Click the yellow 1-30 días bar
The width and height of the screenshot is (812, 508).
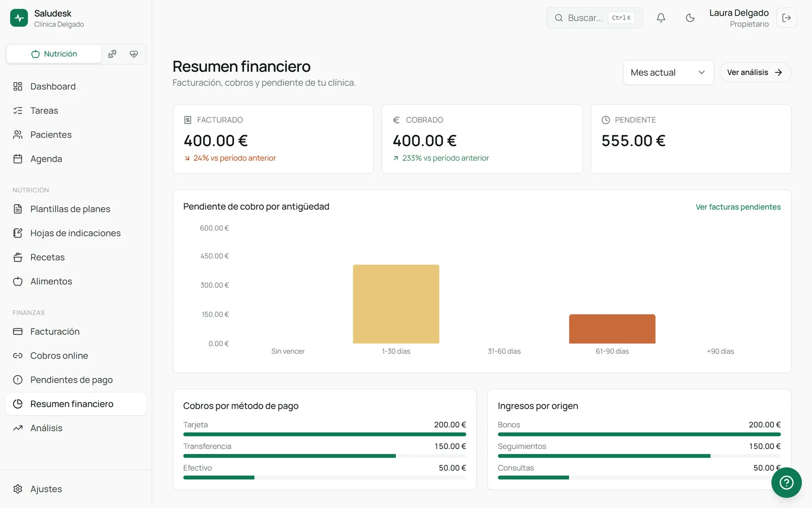[396, 304]
